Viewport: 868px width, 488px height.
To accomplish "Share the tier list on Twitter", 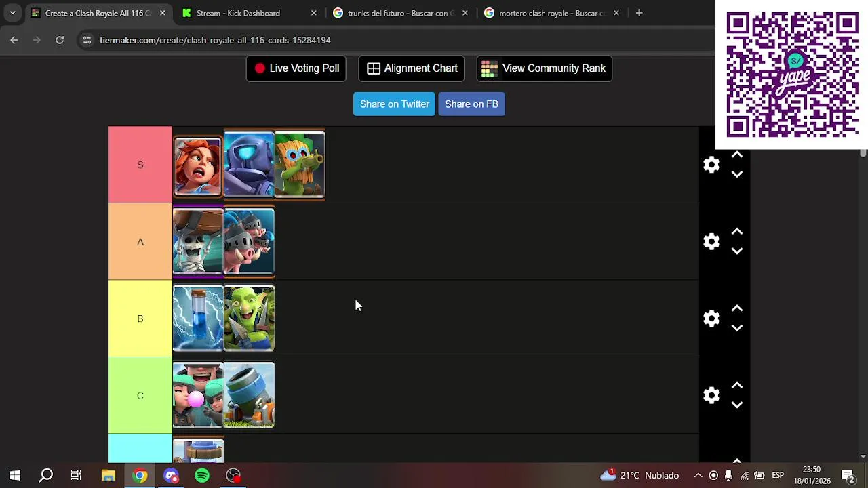I will click(394, 104).
